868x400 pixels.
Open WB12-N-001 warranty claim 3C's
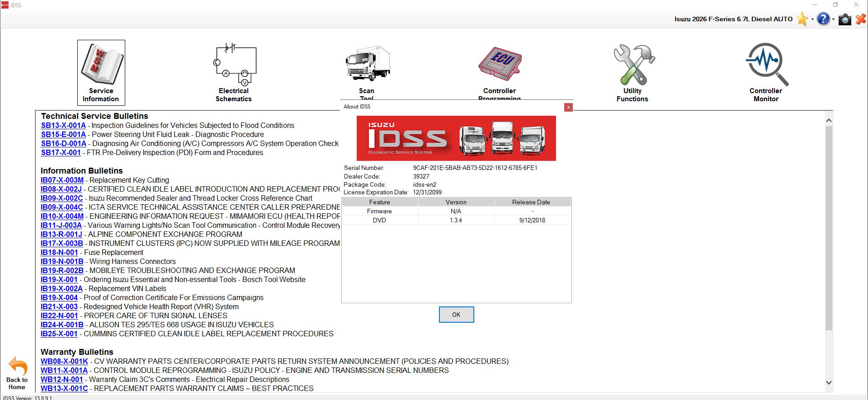[62, 379]
